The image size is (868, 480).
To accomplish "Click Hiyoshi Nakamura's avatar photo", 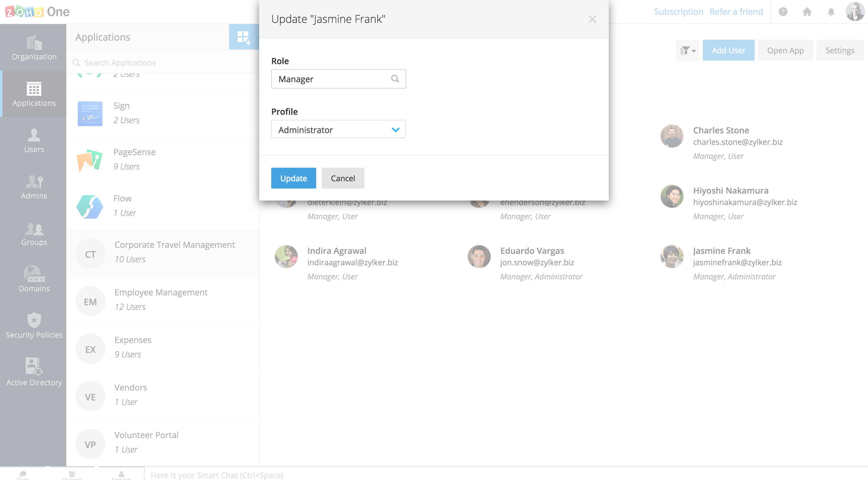I will pos(672,196).
